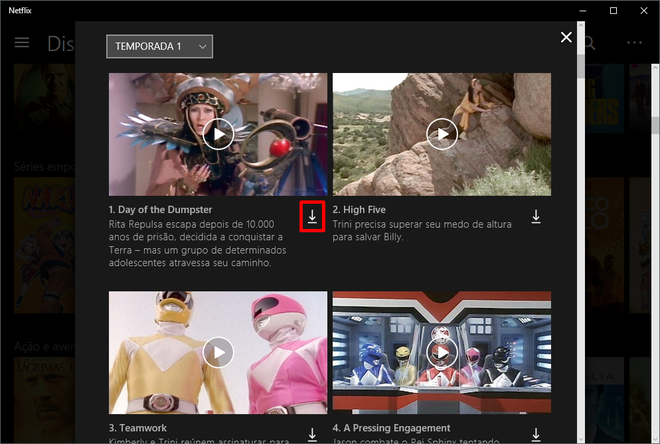660x444 pixels.
Task: Open Netflix search with the magnifier icon
Action: [589, 43]
